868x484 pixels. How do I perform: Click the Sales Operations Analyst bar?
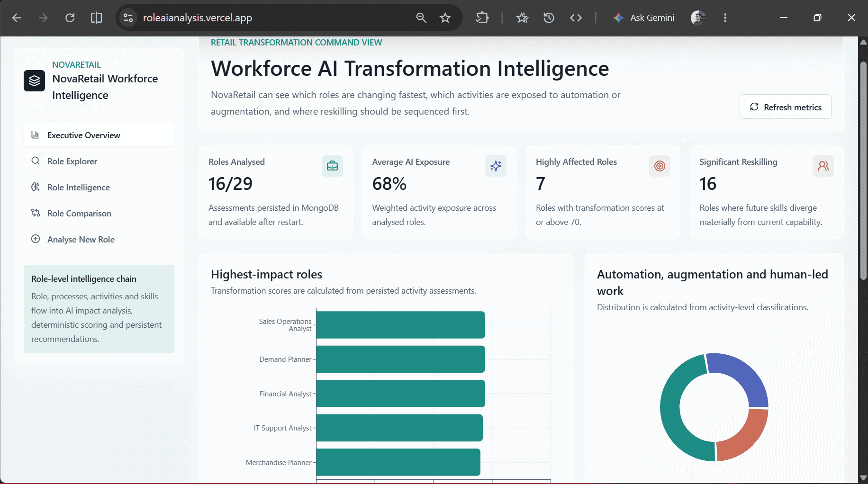coord(400,325)
